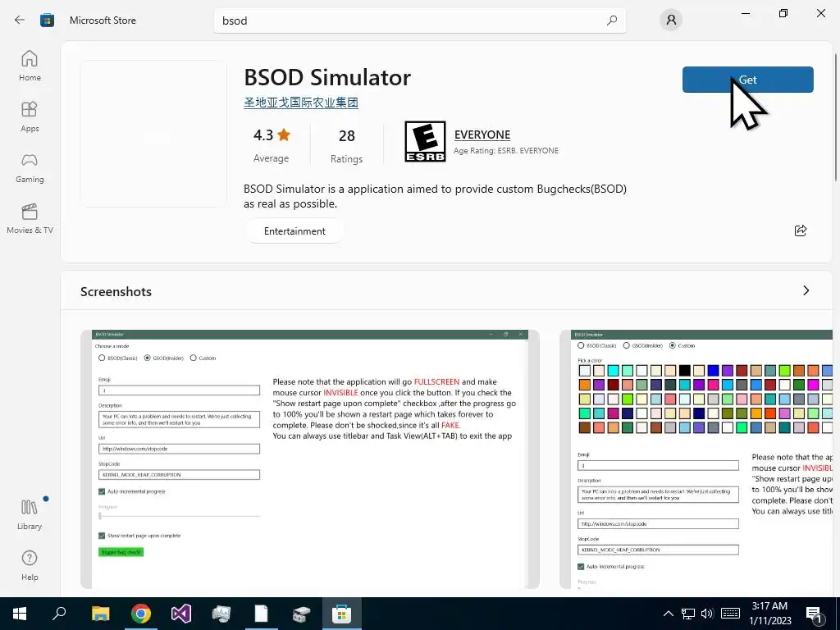Open File Explorer from the taskbar

click(x=100, y=614)
